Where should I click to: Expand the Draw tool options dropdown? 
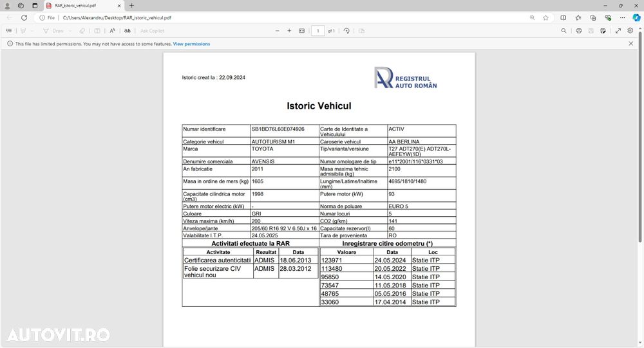(x=70, y=31)
